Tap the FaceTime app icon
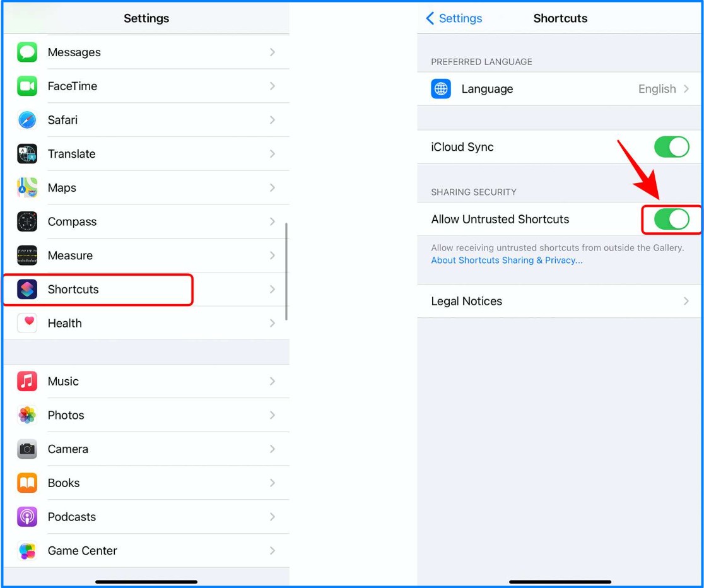Image resolution: width=704 pixels, height=588 pixels. (27, 86)
